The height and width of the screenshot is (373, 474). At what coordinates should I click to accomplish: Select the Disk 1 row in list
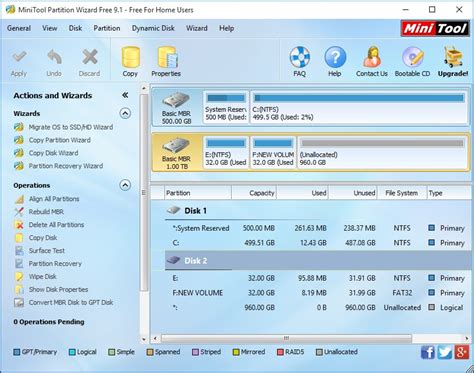318,211
